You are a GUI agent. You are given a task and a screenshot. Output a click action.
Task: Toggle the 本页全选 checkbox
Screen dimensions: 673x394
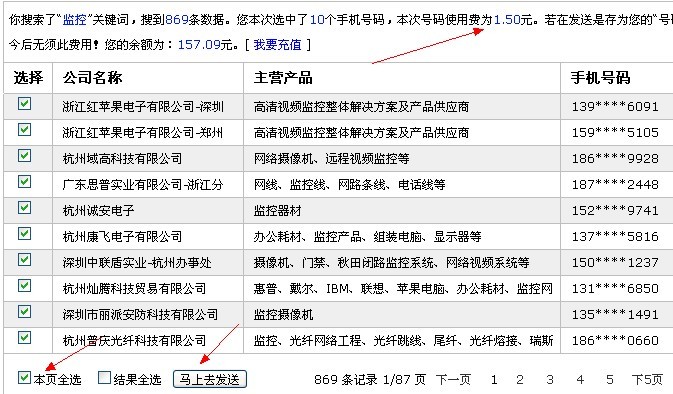[x=24, y=377]
